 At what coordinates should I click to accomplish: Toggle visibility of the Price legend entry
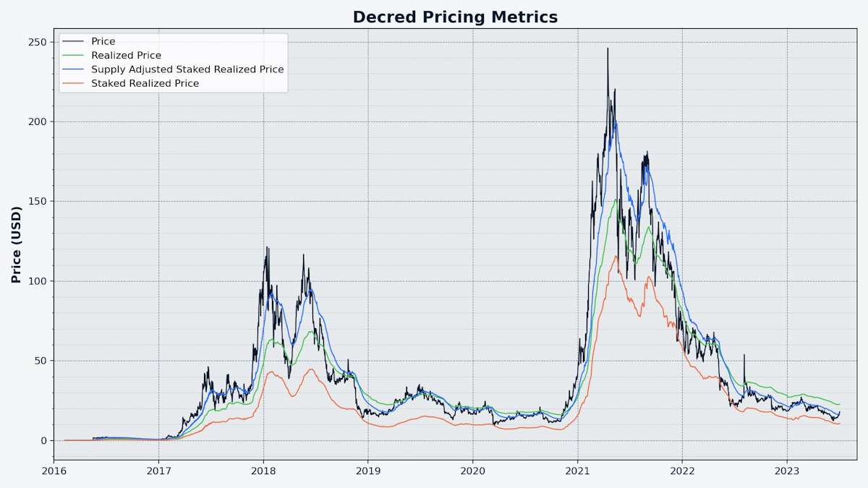(101, 41)
